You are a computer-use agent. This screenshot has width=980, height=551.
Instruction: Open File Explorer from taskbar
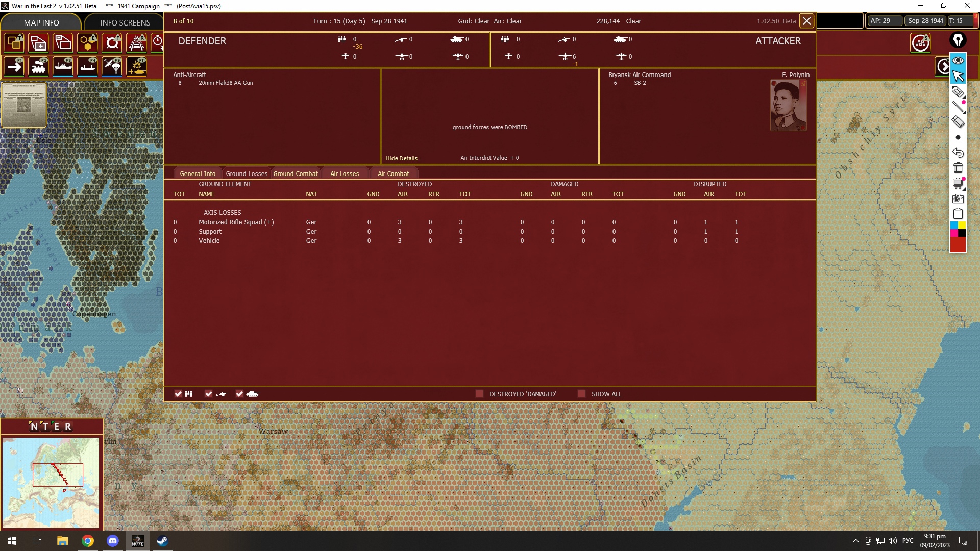coord(62,541)
